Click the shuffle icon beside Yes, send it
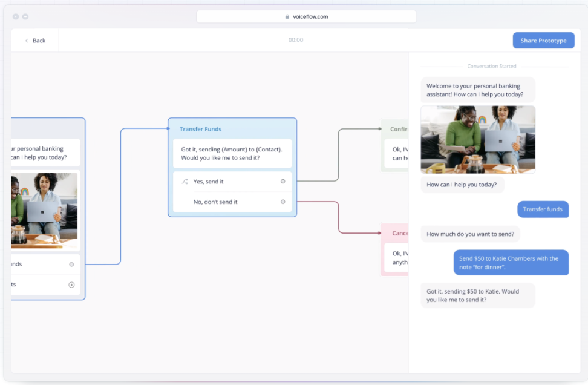Viewport: 588px width, 385px height. point(185,182)
